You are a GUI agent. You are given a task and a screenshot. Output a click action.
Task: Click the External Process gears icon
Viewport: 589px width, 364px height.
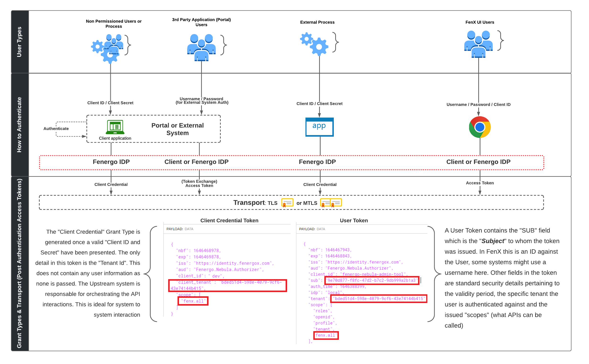(x=314, y=43)
